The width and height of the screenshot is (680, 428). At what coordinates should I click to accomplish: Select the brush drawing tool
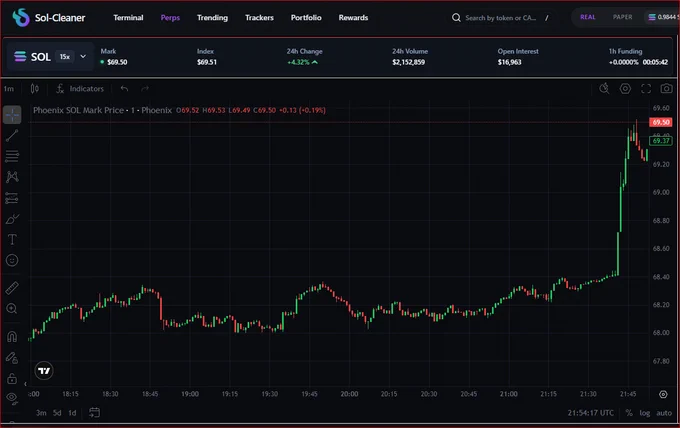tap(12, 219)
